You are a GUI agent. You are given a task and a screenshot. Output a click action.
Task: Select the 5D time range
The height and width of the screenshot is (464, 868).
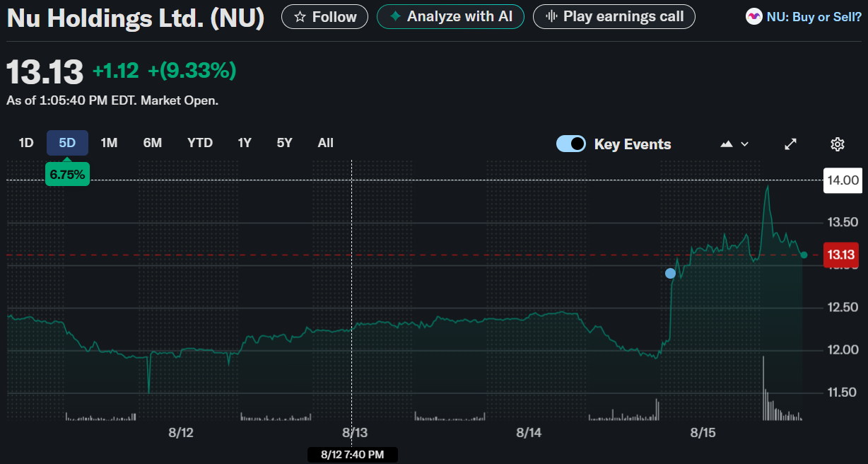coord(67,143)
